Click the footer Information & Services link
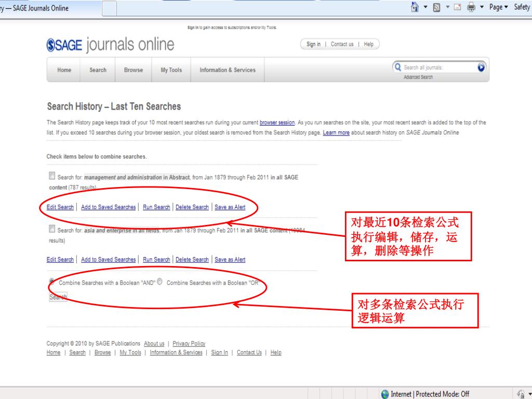Screen dimensions: 532x399 pos(176,353)
